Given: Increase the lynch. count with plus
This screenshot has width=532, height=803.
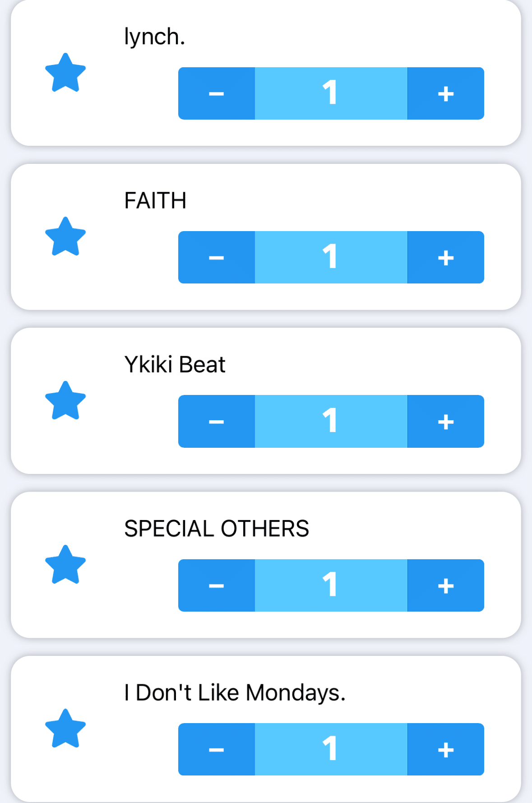Looking at the screenshot, I should pyautogui.click(x=445, y=93).
